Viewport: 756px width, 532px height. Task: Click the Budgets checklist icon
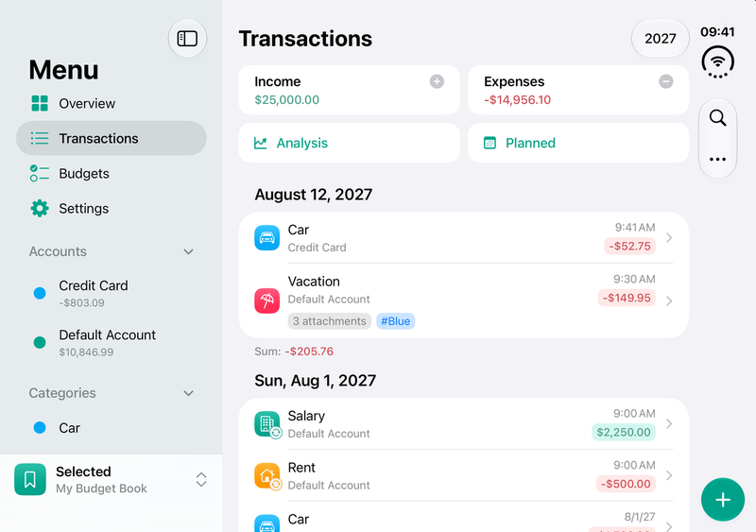coord(40,173)
